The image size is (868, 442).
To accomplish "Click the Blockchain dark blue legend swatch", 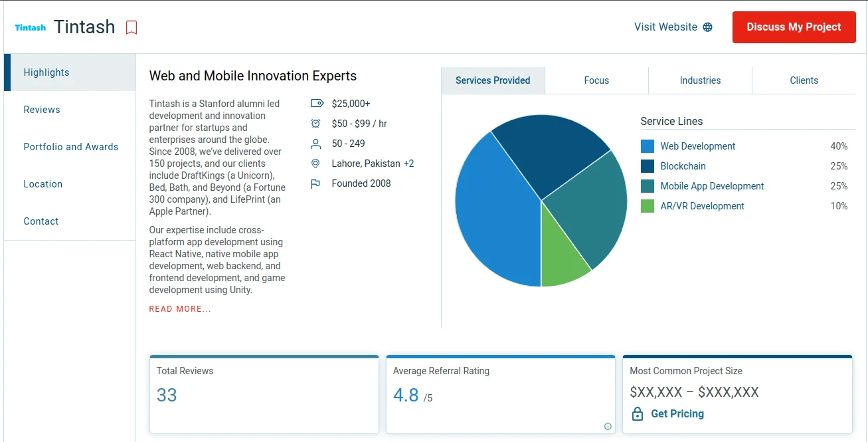I will click(x=648, y=166).
